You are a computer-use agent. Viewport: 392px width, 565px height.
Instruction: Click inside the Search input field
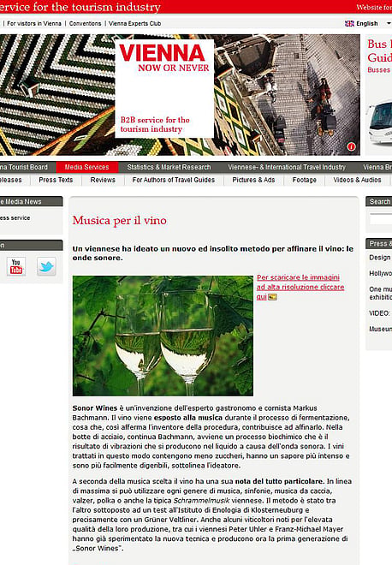click(381, 218)
